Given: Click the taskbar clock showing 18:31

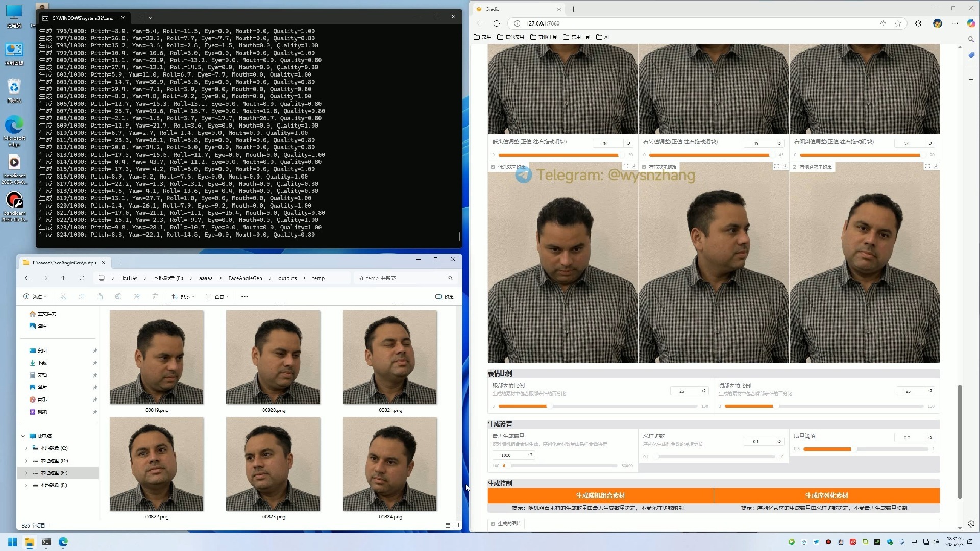Looking at the screenshot, I should click(954, 542).
